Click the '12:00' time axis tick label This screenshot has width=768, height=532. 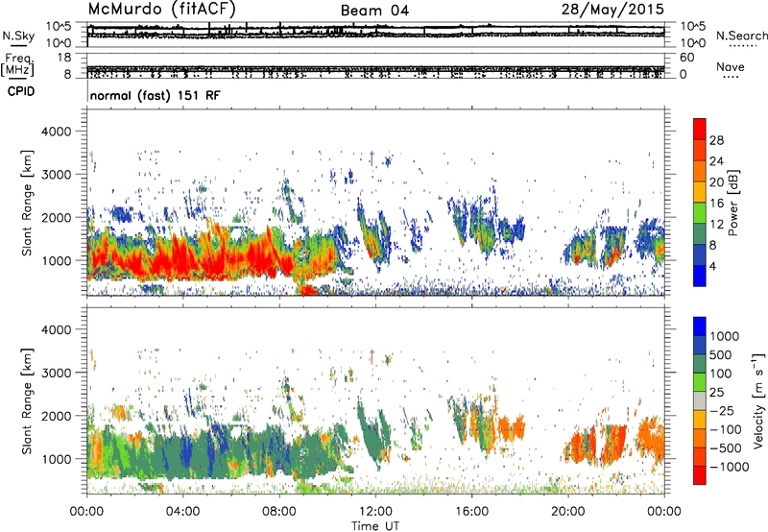(x=375, y=512)
